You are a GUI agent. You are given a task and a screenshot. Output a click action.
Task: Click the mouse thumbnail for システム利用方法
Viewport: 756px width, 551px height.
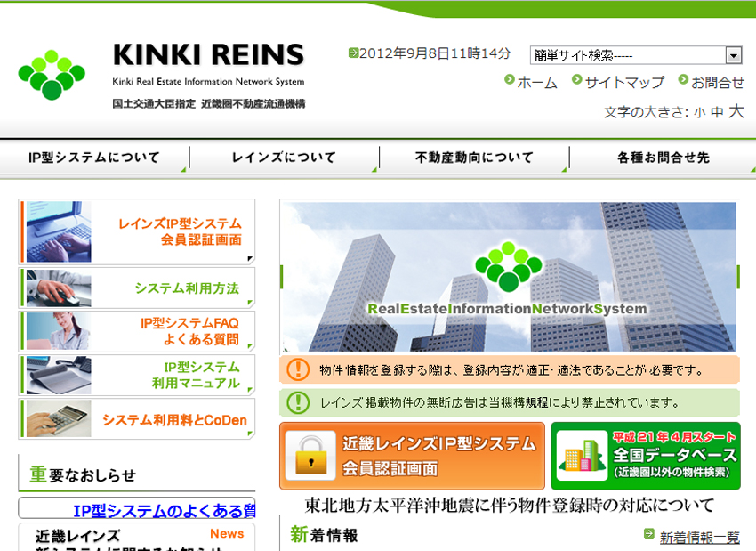point(59,288)
